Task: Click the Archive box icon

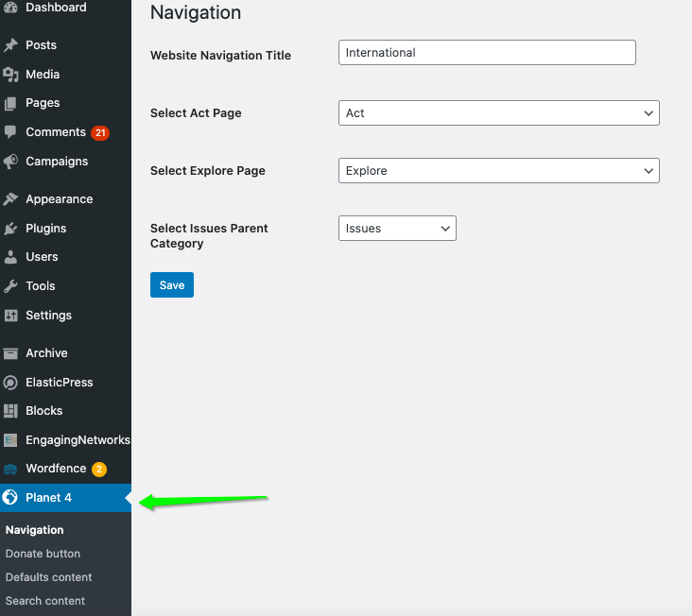Action: tap(10, 353)
